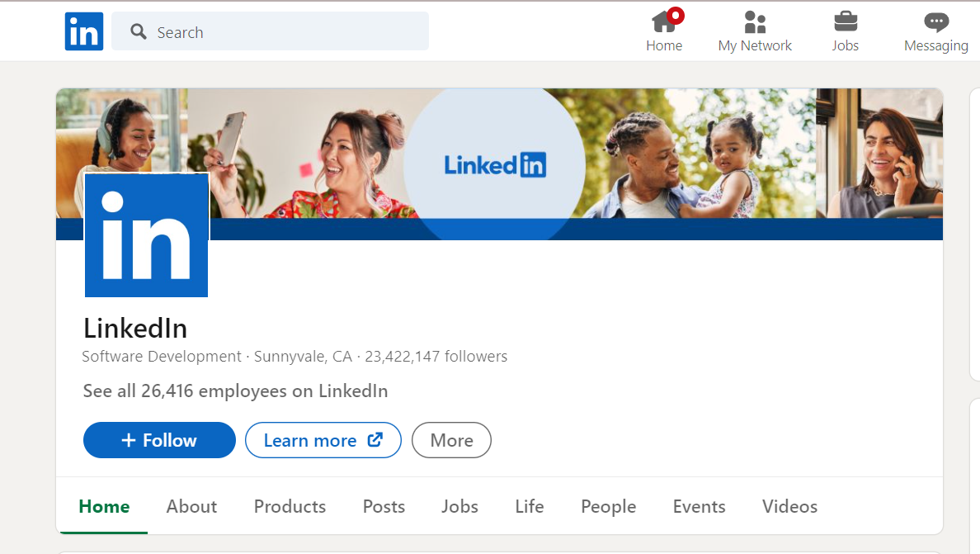
Task: Focus the Search input field
Action: pos(270,31)
